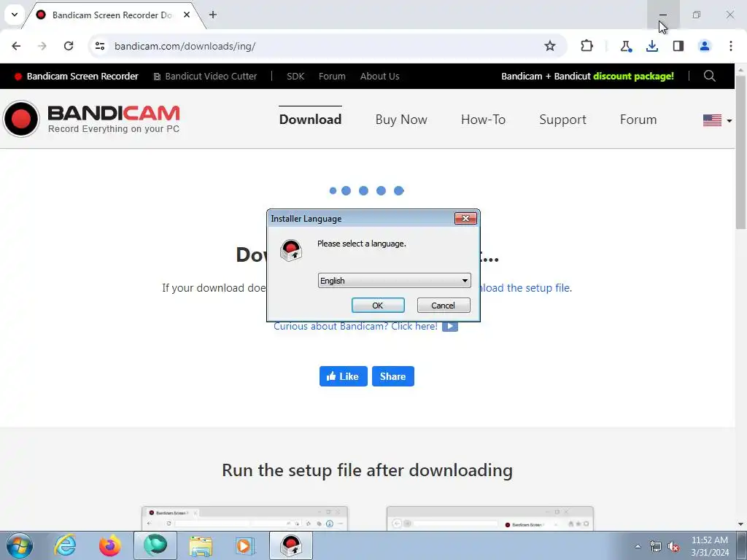This screenshot has height=560, width=747.
Task: Open the About Us link
Action: tap(379, 76)
